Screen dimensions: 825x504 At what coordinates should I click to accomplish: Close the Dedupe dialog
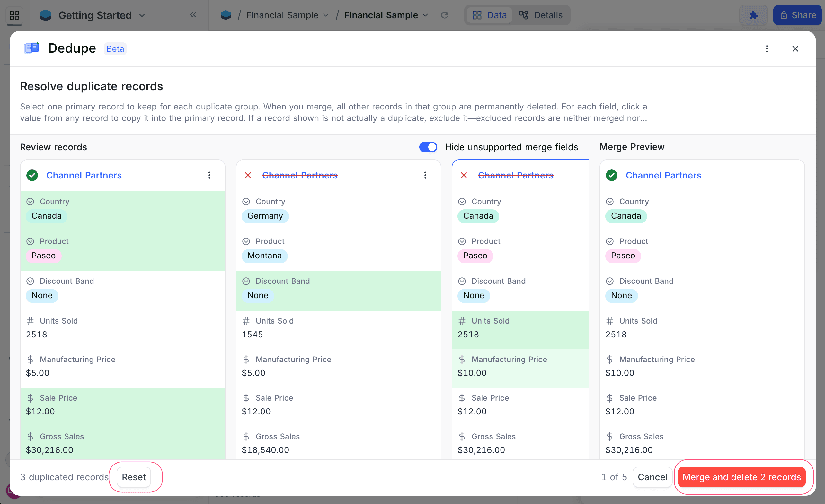(795, 49)
